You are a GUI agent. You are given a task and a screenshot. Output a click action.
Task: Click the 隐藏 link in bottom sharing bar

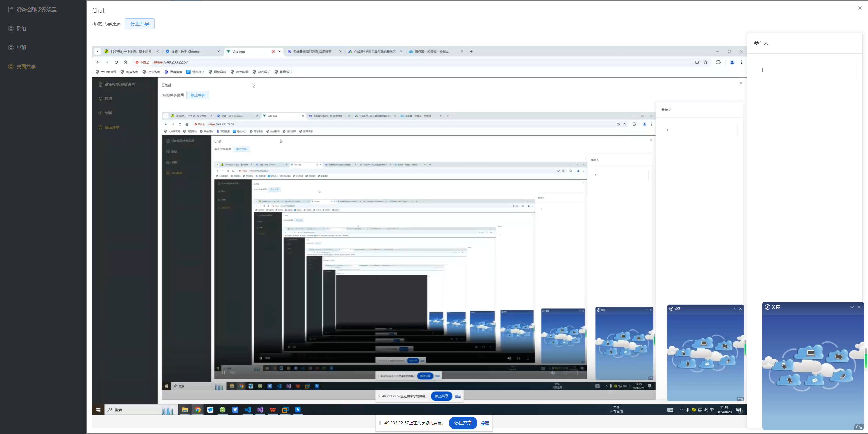(485, 423)
